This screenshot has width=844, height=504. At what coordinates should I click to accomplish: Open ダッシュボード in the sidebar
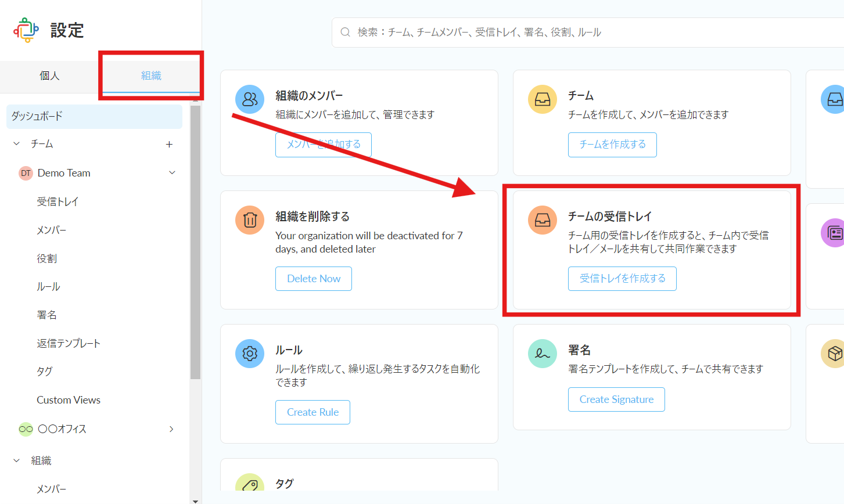click(95, 116)
